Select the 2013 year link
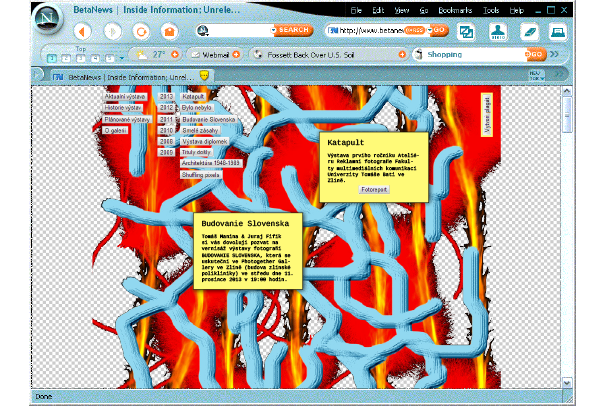Screen dimensions: 606x406 click(x=167, y=96)
